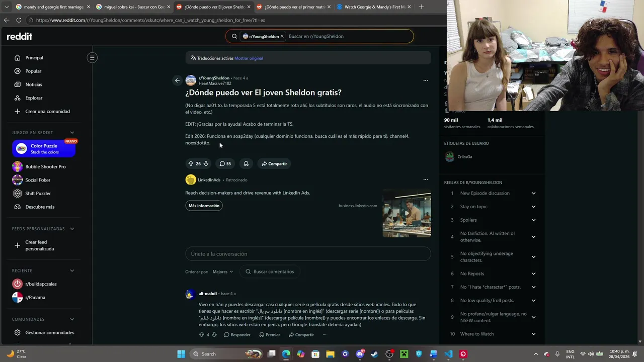
Task: Share ali-mahdi's comment
Action: (301, 334)
